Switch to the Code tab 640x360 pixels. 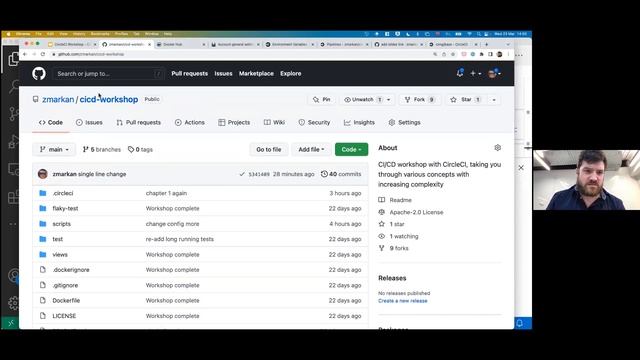tap(51, 122)
